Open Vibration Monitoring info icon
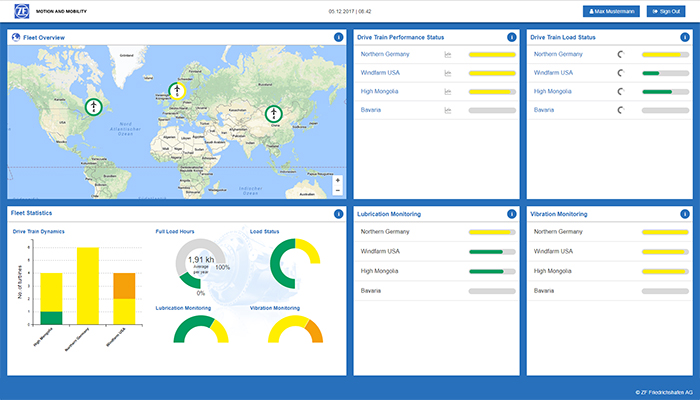Viewport: 700px width, 400px height. click(685, 214)
